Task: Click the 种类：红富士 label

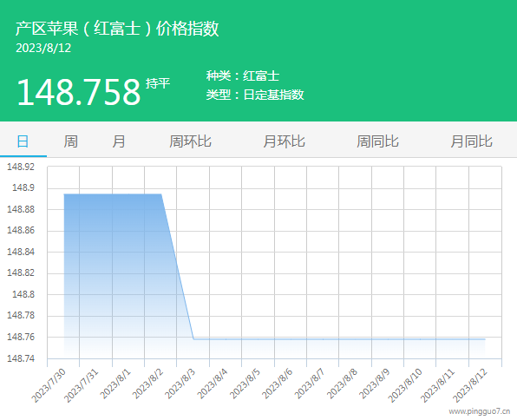Action: [243, 75]
